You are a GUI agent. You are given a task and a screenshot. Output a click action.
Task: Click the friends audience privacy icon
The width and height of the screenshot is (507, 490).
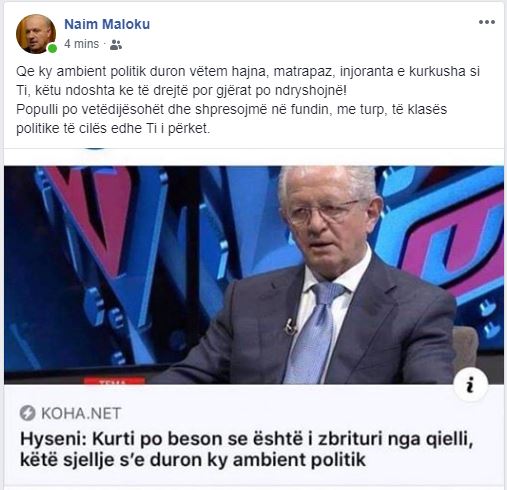click(116, 44)
